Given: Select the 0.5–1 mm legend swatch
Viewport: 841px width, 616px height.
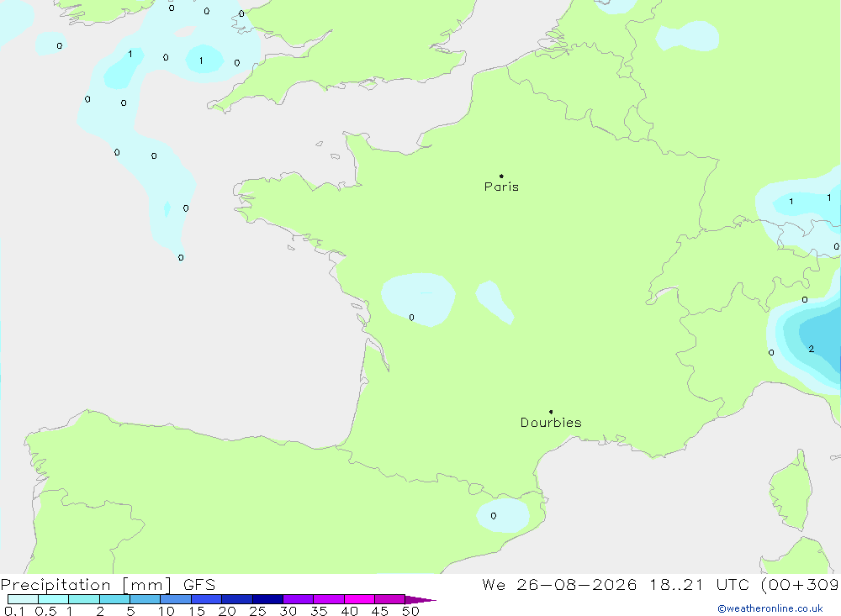Looking at the screenshot, I should (54, 599).
